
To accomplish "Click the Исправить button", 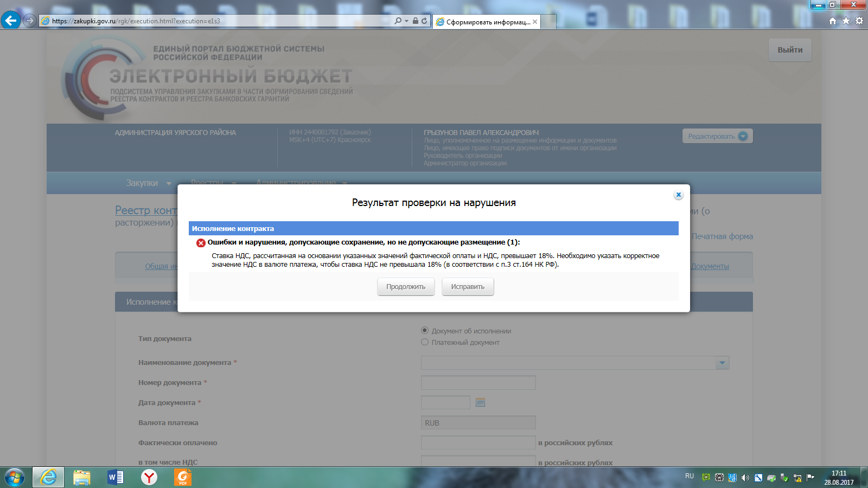I will point(468,287).
